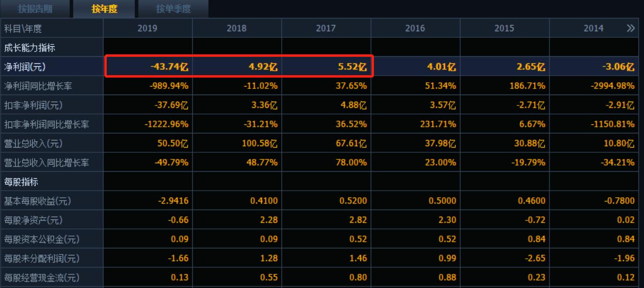Click the 2018 revenue value 100.58亿
644x288 pixels.
click(x=259, y=143)
